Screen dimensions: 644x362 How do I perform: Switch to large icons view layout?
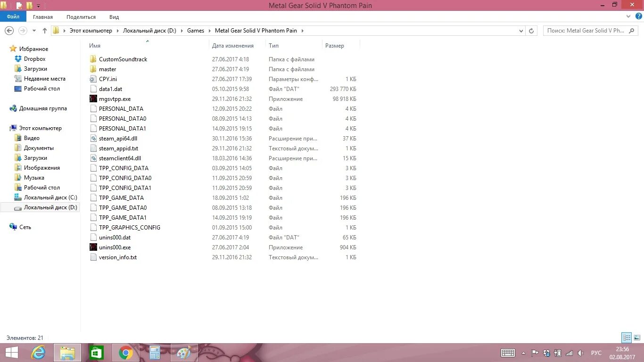tap(637, 337)
